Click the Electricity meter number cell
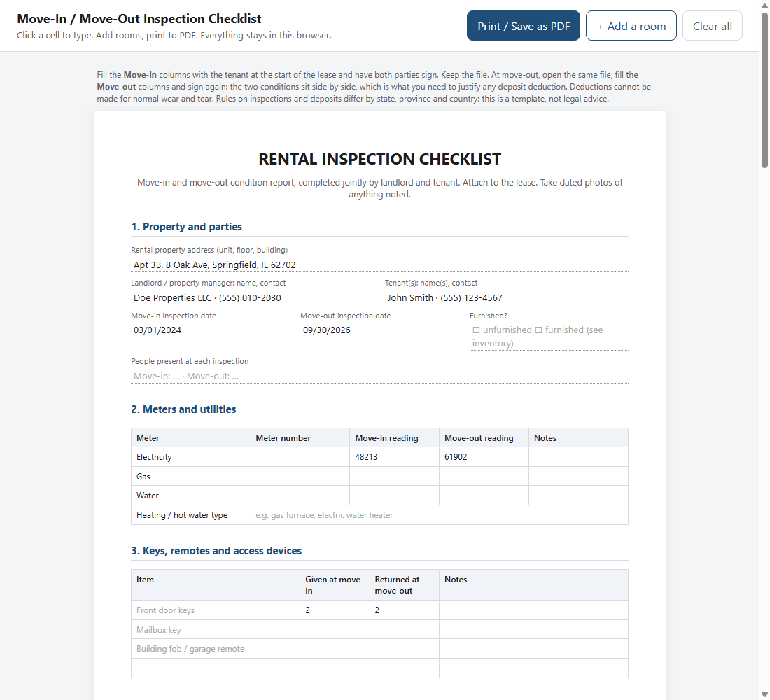This screenshot has height=700, width=770. 300,457
